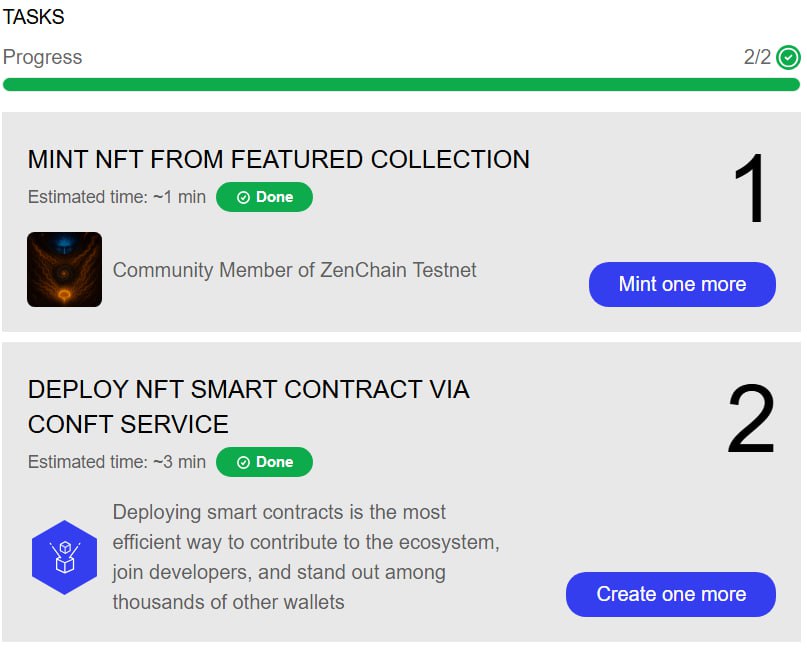807x651 pixels.
Task: Click the green progress bar
Action: (401, 84)
